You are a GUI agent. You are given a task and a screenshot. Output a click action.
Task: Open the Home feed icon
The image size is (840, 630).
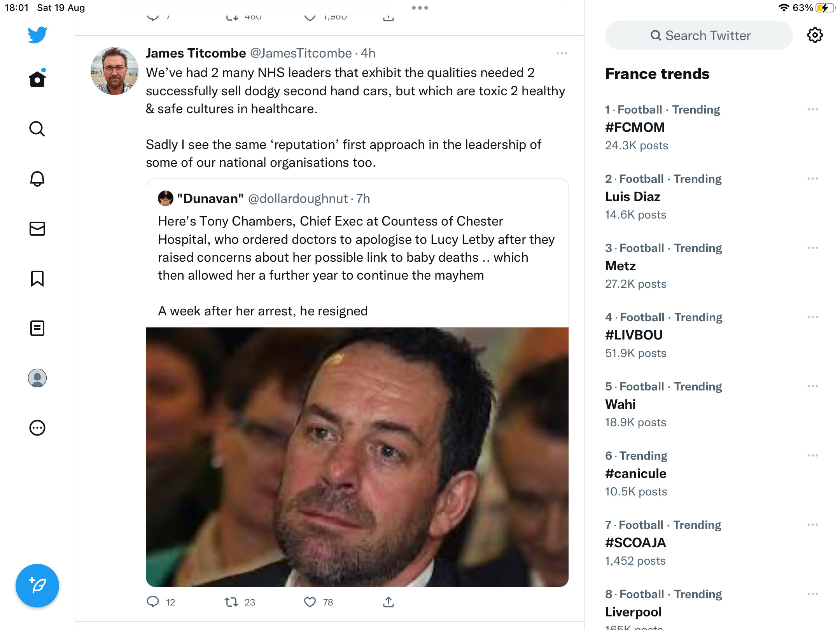click(x=37, y=79)
